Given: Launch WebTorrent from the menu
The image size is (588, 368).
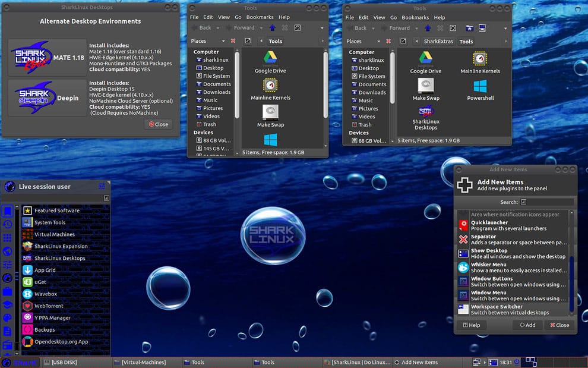Looking at the screenshot, I should point(65,306).
